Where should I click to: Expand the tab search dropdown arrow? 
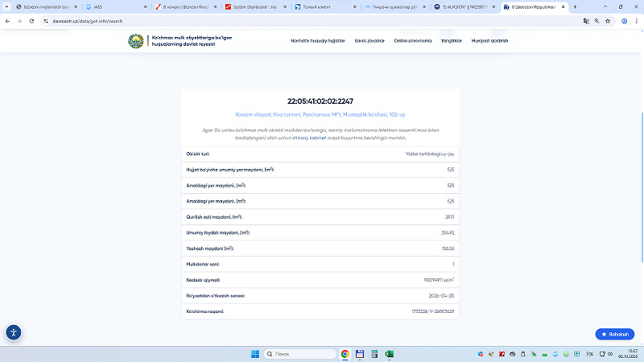point(6,6)
